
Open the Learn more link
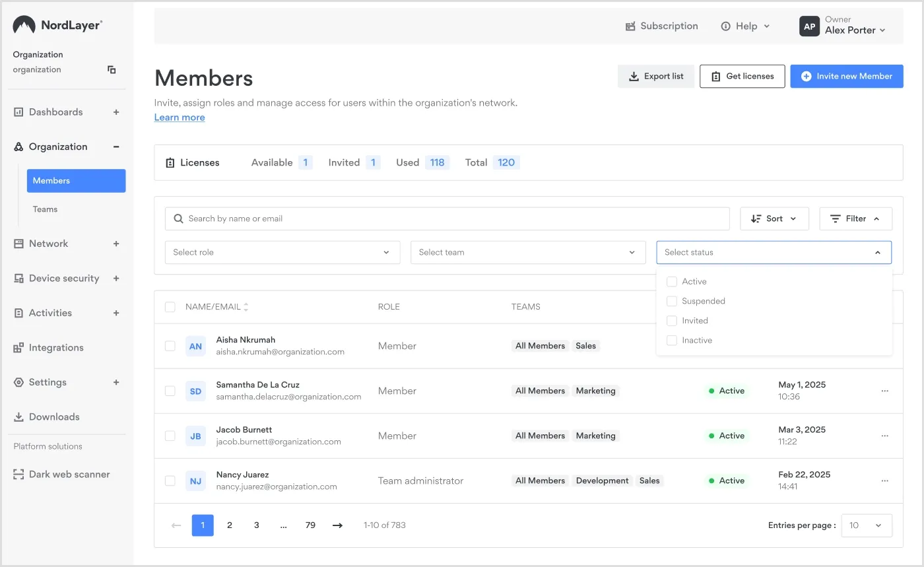[179, 117]
